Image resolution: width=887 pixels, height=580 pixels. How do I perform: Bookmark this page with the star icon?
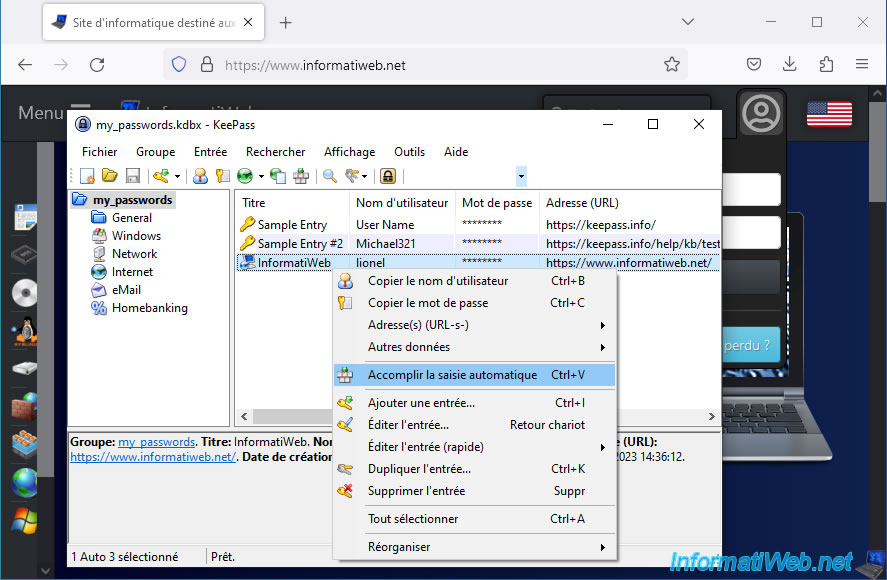[x=671, y=65]
